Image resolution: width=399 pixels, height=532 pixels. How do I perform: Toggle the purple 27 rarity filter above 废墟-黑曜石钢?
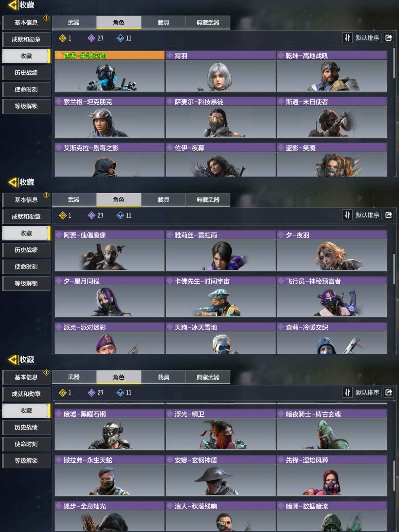click(x=96, y=393)
